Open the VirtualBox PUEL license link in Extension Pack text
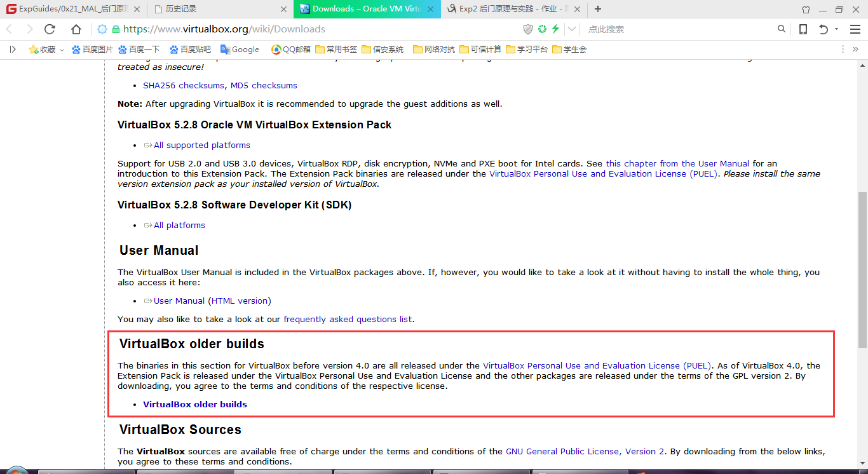The width and height of the screenshot is (868, 474). pos(603,173)
